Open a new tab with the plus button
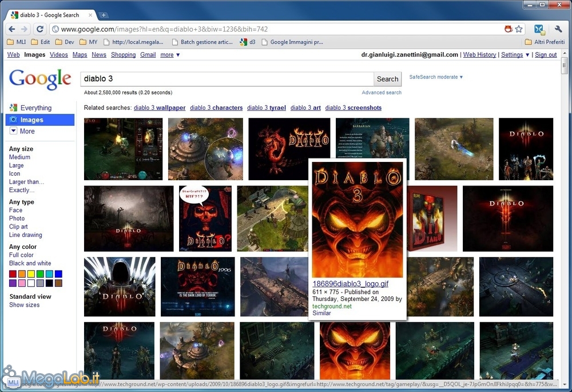Image resolution: width=572 pixels, height=392 pixels. (x=104, y=15)
